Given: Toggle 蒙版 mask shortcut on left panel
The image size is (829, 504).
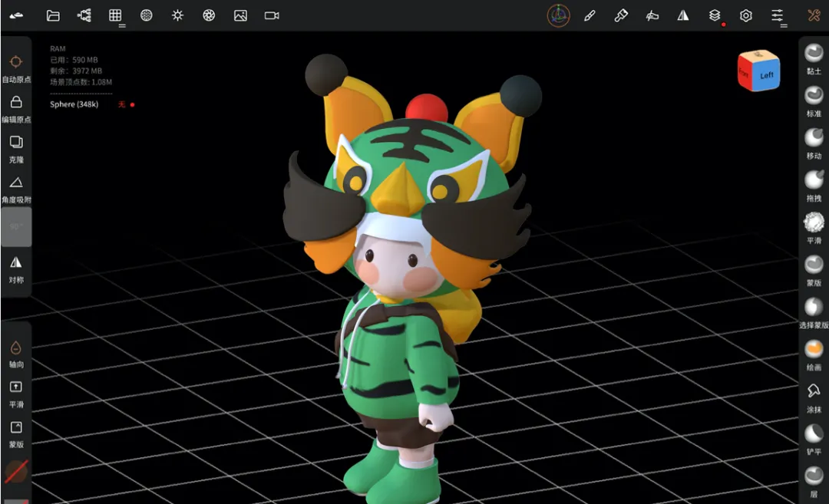Looking at the screenshot, I should [16, 434].
